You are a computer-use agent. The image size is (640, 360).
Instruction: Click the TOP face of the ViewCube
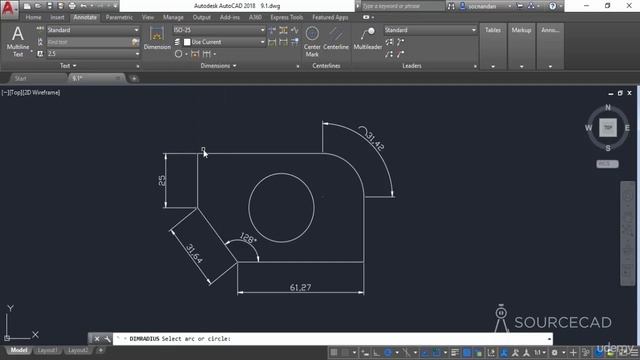[608, 127]
